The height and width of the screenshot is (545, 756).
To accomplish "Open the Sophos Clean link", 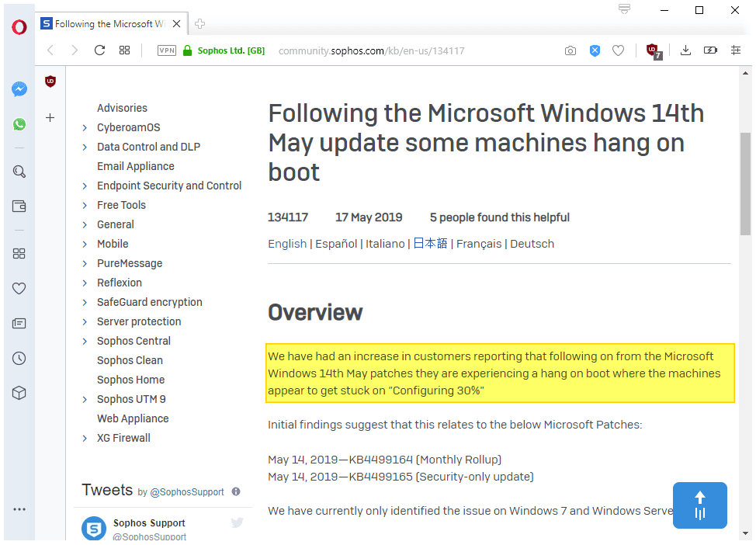I will pos(130,360).
